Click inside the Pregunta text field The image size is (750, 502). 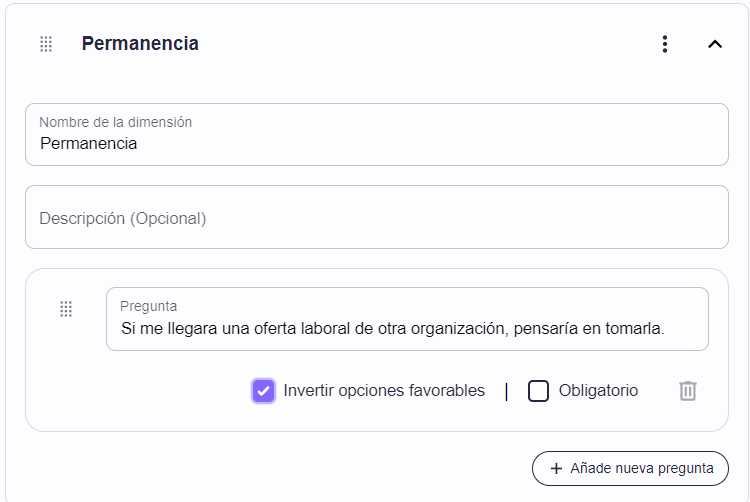pyautogui.click(x=407, y=319)
